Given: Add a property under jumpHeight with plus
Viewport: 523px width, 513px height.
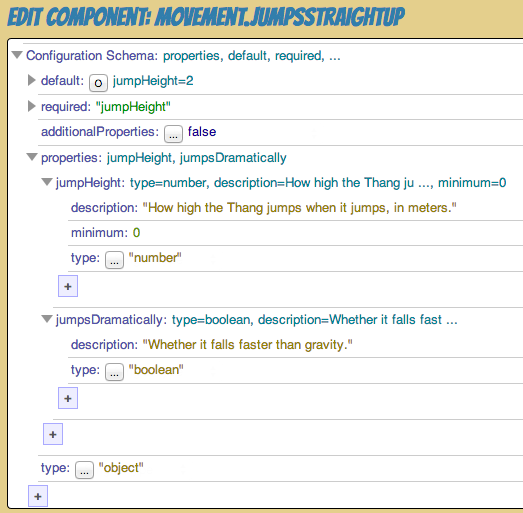Looking at the screenshot, I should 68,286.
